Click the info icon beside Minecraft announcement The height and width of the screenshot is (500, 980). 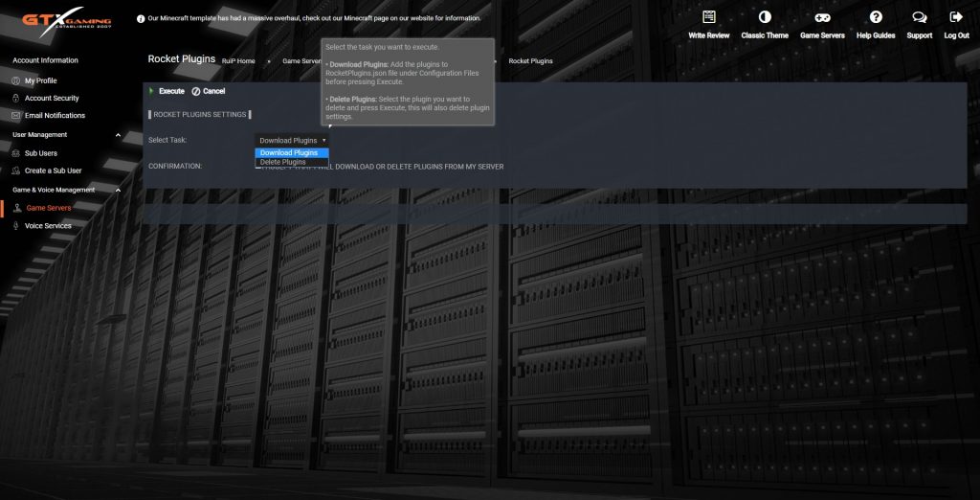click(141, 19)
